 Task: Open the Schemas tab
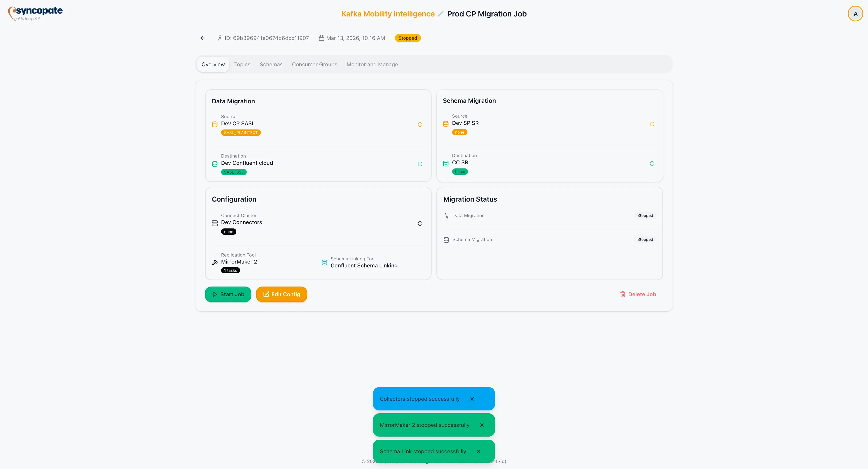coord(271,64)
